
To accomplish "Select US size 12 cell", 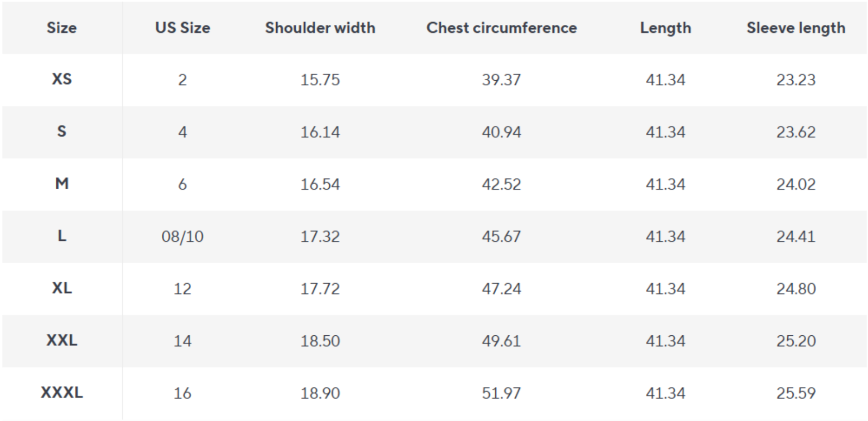I will click(x=182, y=289).
